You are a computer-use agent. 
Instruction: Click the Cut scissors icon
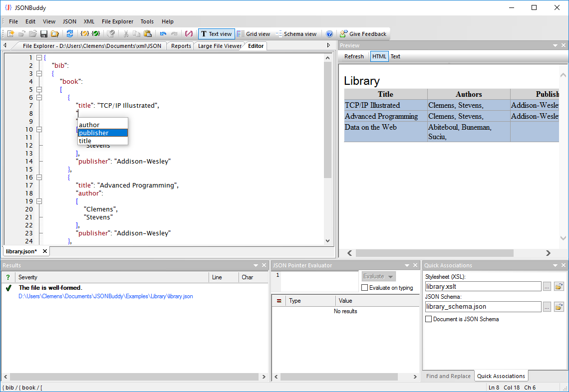click(126, 34)
